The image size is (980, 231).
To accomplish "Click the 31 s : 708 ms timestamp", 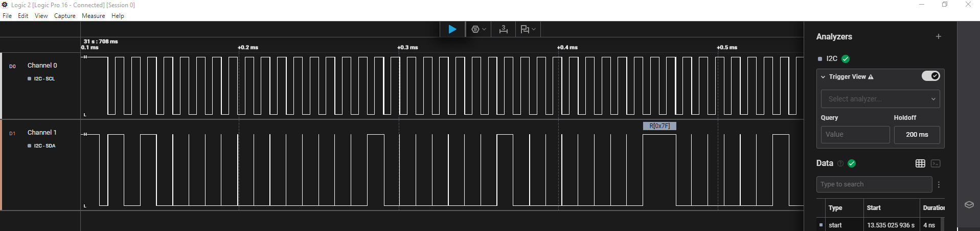I will point(101,41).
